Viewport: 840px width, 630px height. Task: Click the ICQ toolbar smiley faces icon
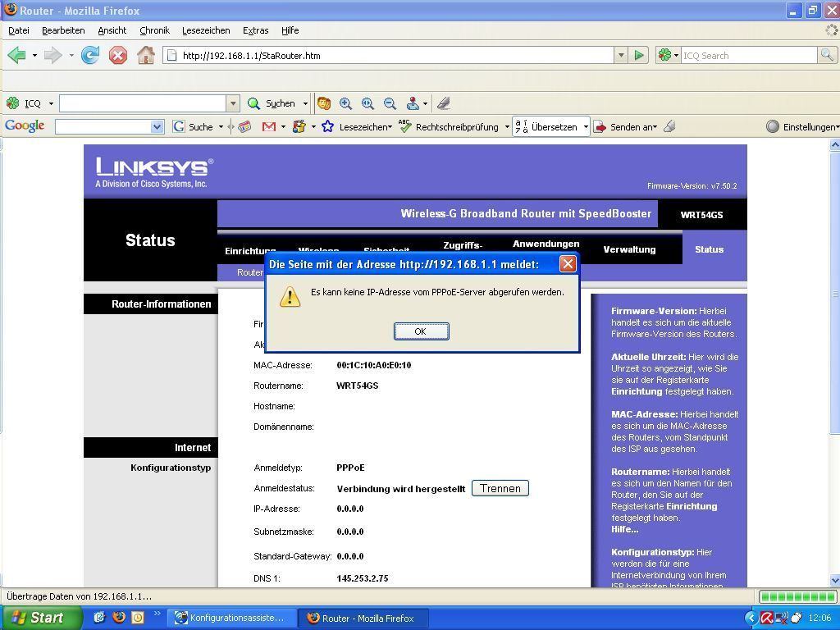[323, 103]
